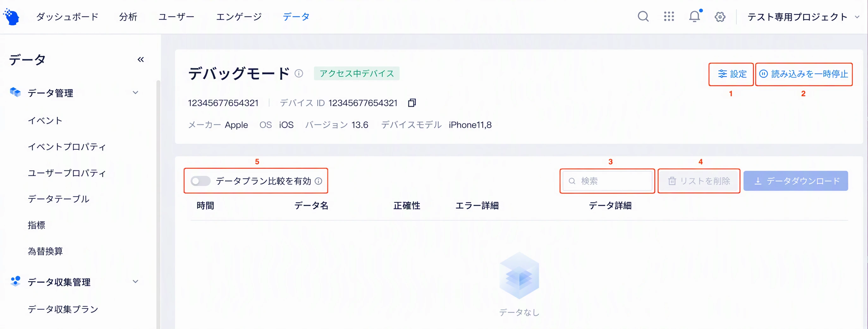
Task: Click the データ名 column header
Action: pos(311,206)
